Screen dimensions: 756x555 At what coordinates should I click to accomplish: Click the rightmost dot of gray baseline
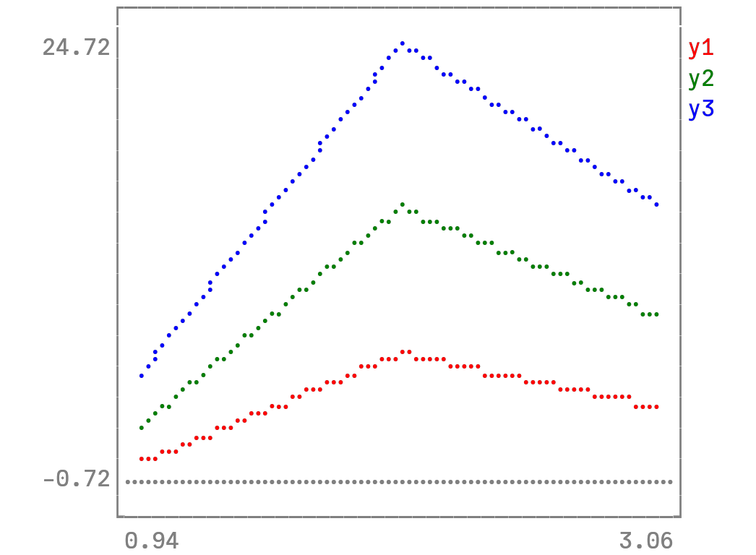pos(671,482)
